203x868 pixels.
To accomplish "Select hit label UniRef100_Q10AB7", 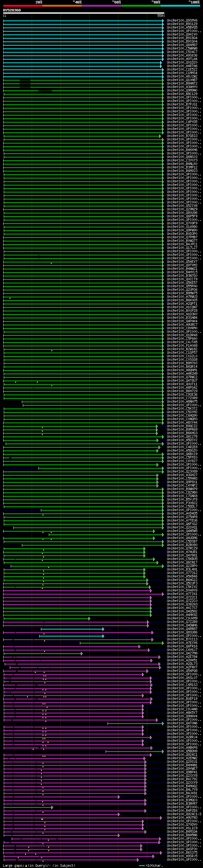I will tap(182, 80).
